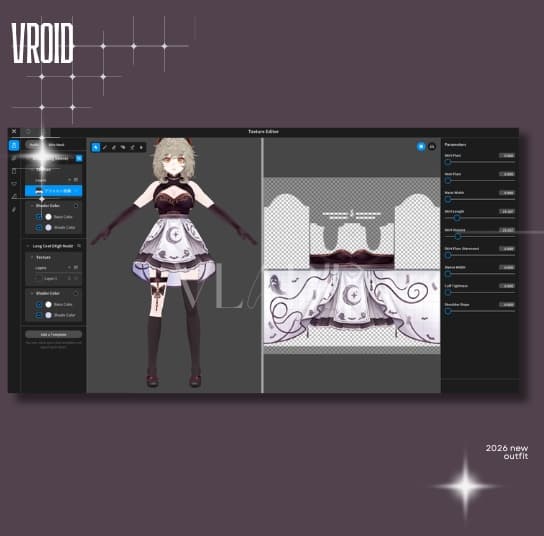Select the eyedropper color picker tool
The width and height of the screenshot is (544, 536).
pos(132,147)
